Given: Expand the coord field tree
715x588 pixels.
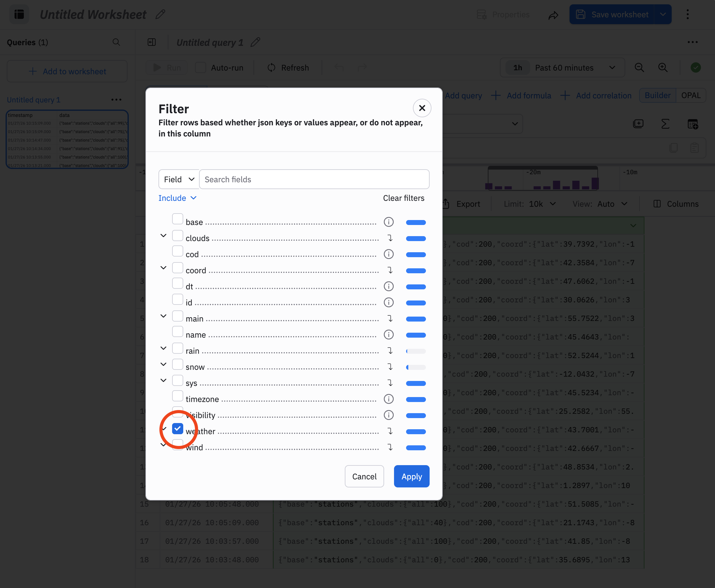Looking at the screenshot, I should 163,268.
